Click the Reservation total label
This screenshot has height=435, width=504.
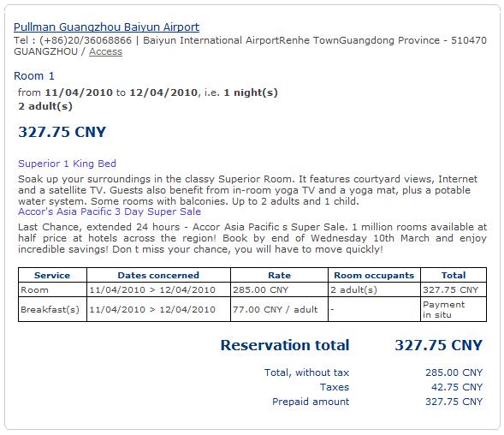[285, 345]
